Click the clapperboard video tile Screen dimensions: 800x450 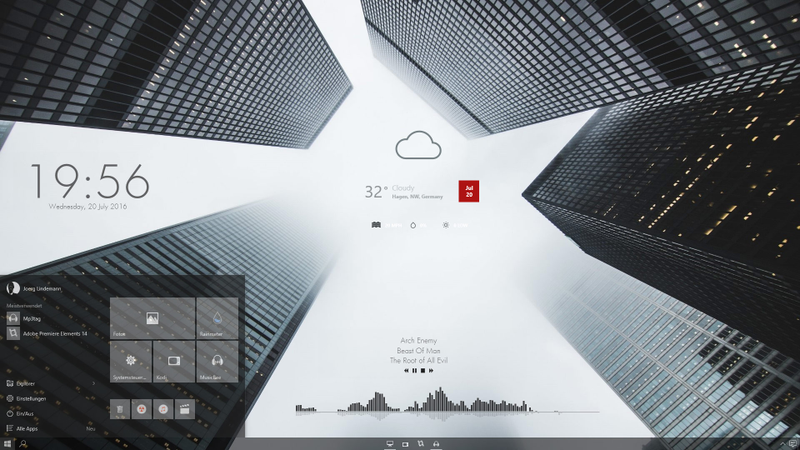(185, 409)
